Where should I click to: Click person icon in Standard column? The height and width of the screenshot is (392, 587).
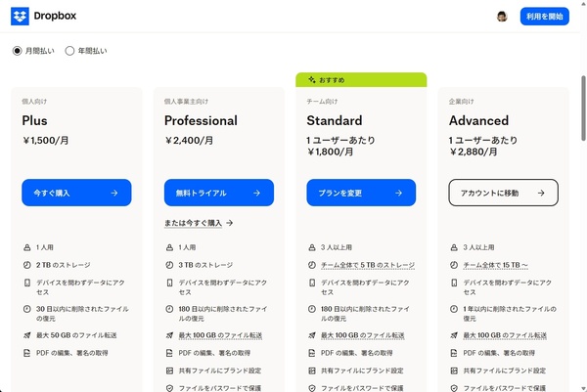pos(312,247)
